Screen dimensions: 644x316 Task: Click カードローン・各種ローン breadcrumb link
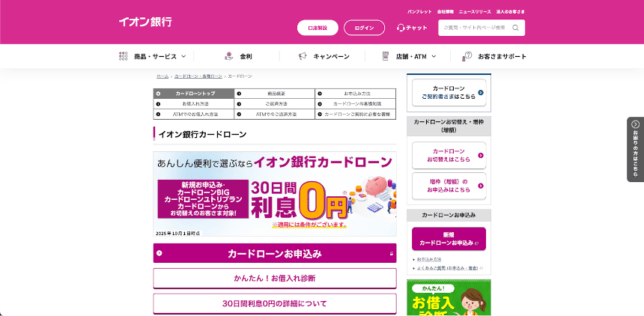pyautogui.click(x=198, y=76)
